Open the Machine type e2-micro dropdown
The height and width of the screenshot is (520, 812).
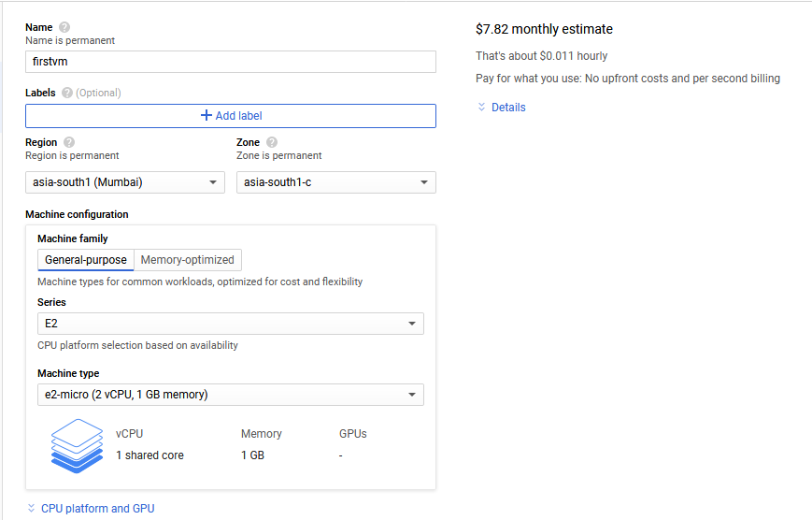(230, 395)
